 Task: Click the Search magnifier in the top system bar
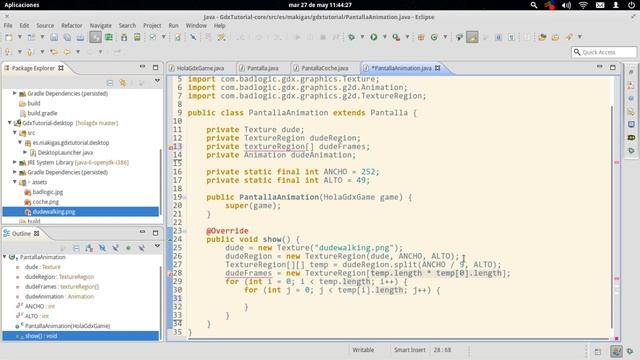tap(533, 5)
